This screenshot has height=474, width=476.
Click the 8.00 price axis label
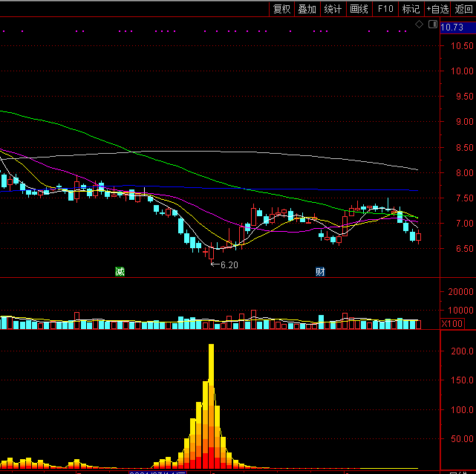coord(464,173)
